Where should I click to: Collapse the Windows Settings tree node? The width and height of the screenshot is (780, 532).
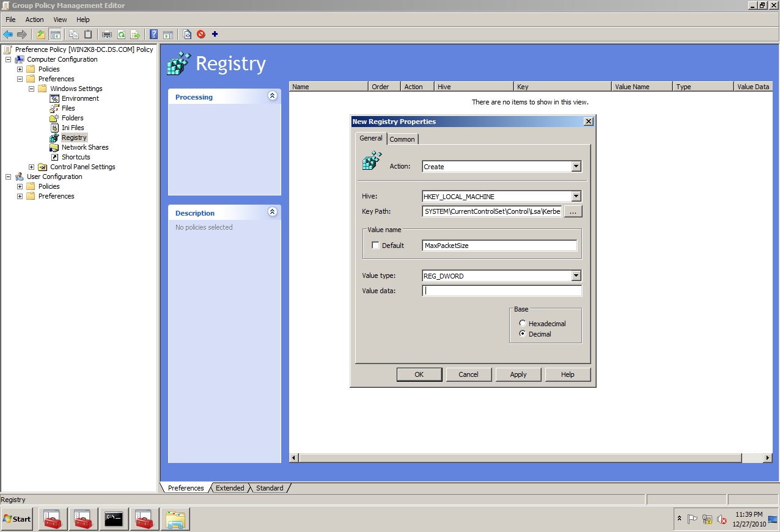pyautogui.click(x=31, y=89)
